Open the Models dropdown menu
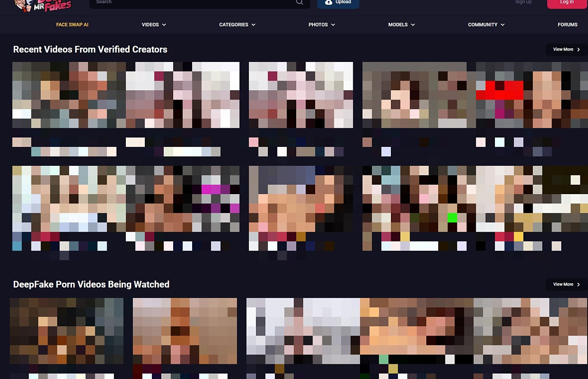The height and width of the screenshot is (379, 588). tap(402, 24)
